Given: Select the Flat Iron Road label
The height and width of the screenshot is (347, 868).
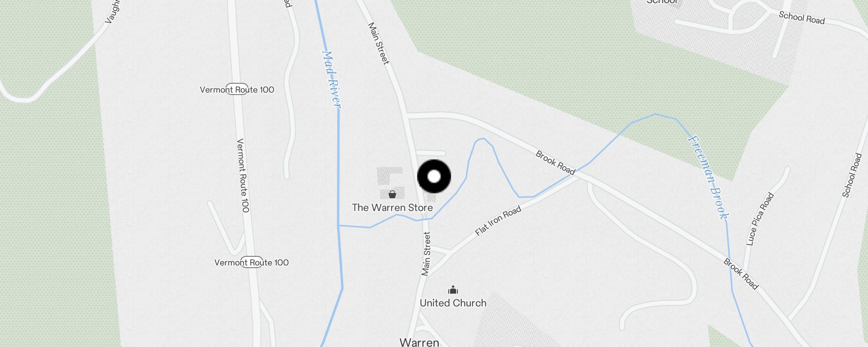Looking at the screenshot, I should (498, 221).
